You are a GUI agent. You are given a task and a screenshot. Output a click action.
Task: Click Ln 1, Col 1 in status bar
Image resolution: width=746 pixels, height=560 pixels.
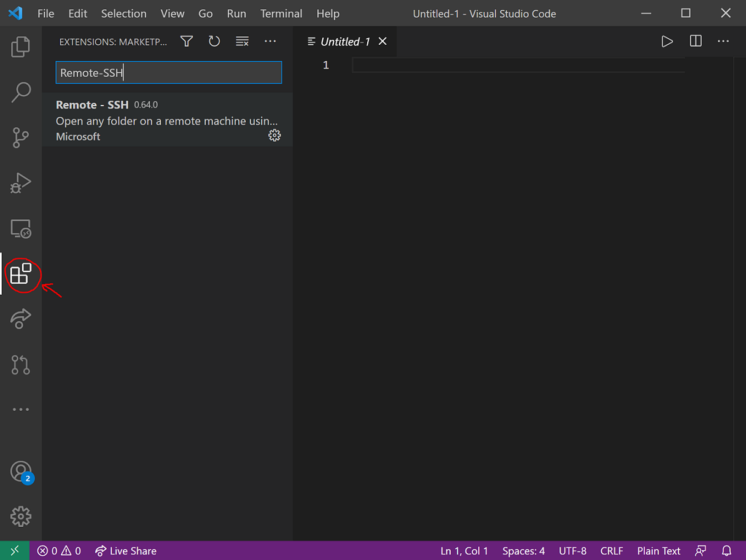pos(464,551)
